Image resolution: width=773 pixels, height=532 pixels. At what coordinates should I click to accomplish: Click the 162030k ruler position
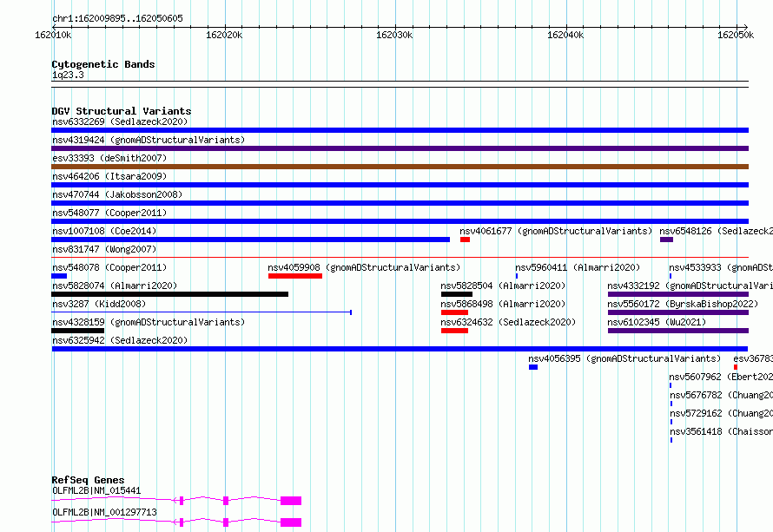pos(395,35)
